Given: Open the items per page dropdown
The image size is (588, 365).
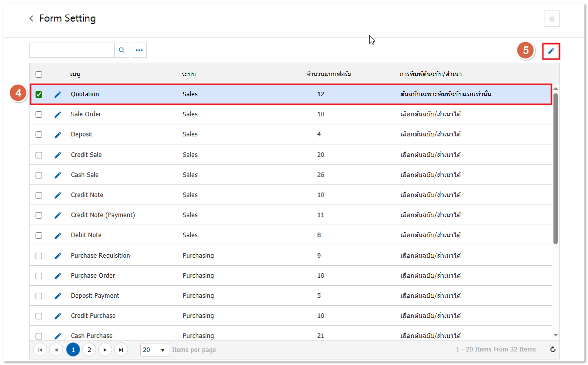Looking at the screenshot, I should pyautogui.click(x=154, y=349).
